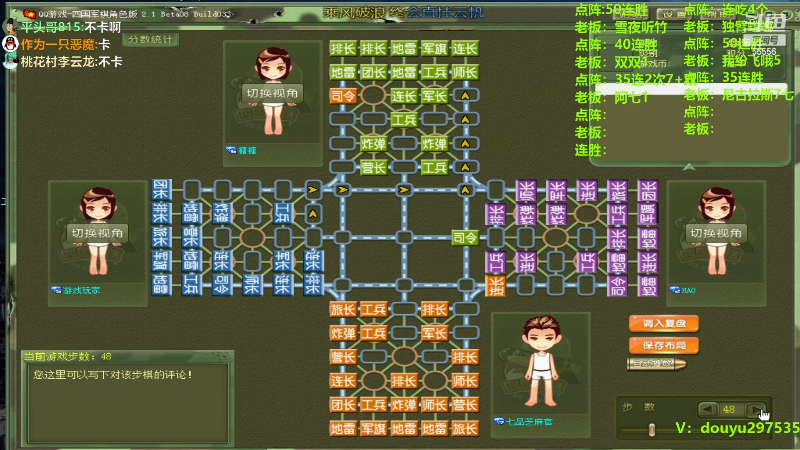The width and height of the screenshot is (800, 450).
Task: Select the purple 师长 piece
Action: (526, 190)
